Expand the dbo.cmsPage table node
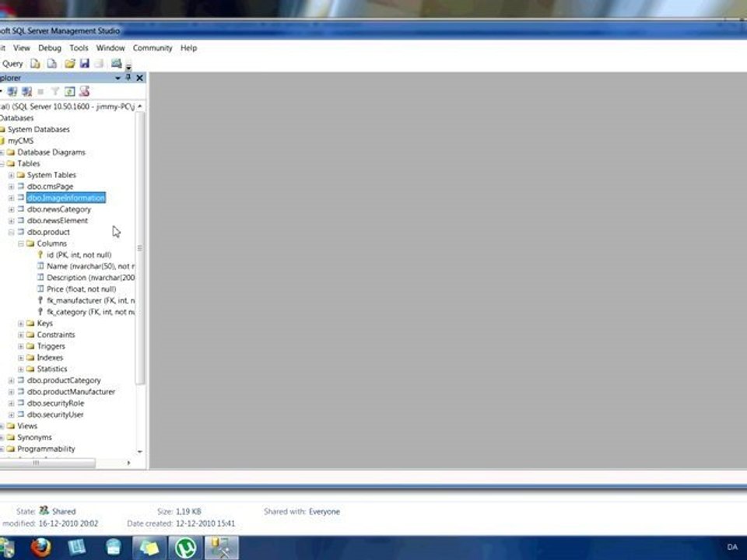747x560 pixels. tap(11, 187)
